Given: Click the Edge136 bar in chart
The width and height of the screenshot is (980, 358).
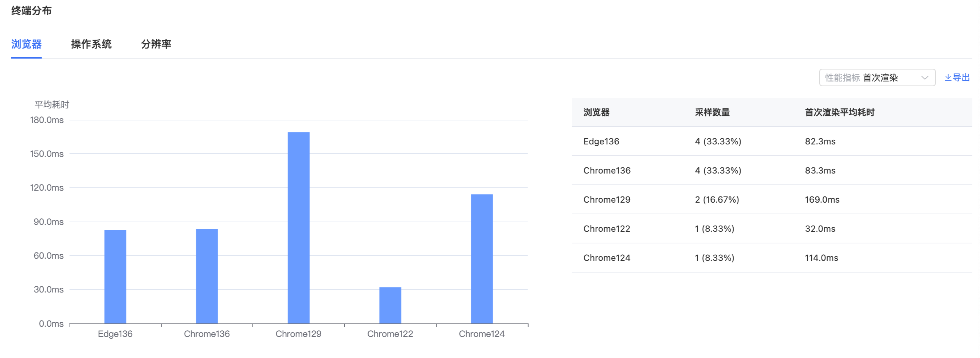Looking at the screenshot, I should 115,277.
